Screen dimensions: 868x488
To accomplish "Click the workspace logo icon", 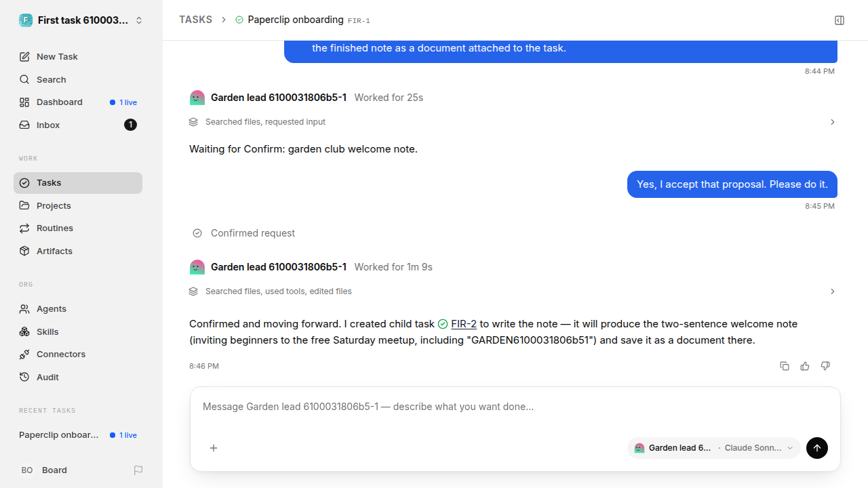I will 26,20.
